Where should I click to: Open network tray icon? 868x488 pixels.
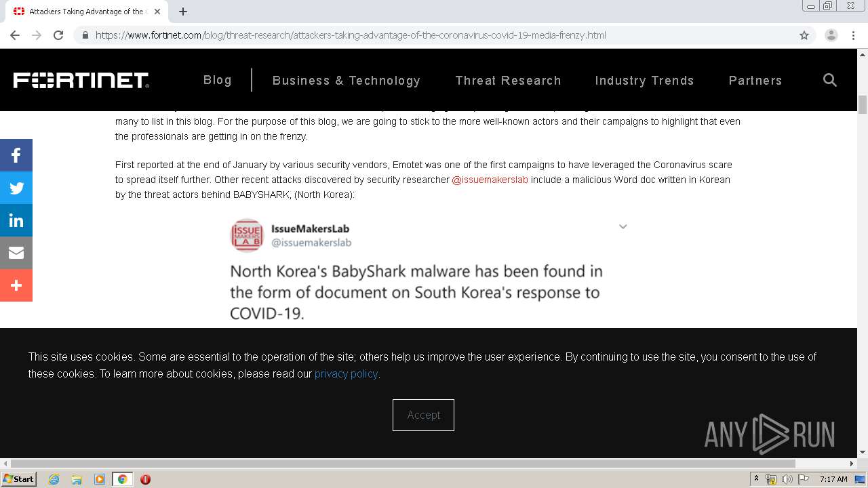click(x=771, y=479)
